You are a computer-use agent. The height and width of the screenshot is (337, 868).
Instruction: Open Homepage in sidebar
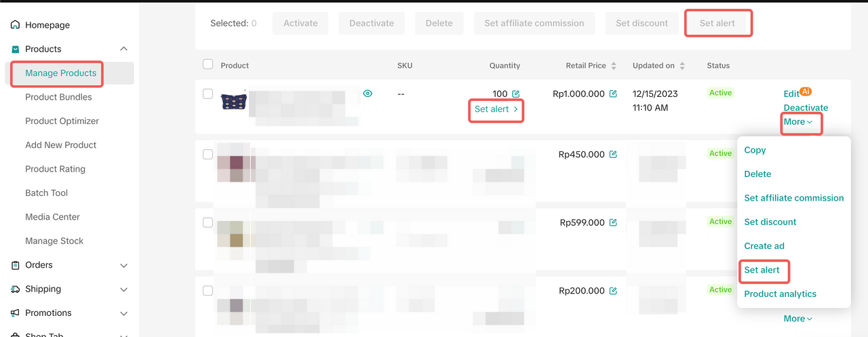pos(47,25)
